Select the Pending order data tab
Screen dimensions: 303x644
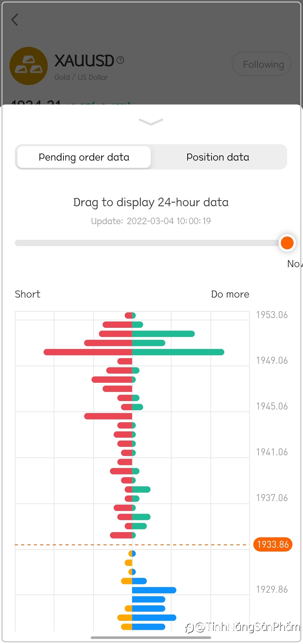(x=84, y=157)
